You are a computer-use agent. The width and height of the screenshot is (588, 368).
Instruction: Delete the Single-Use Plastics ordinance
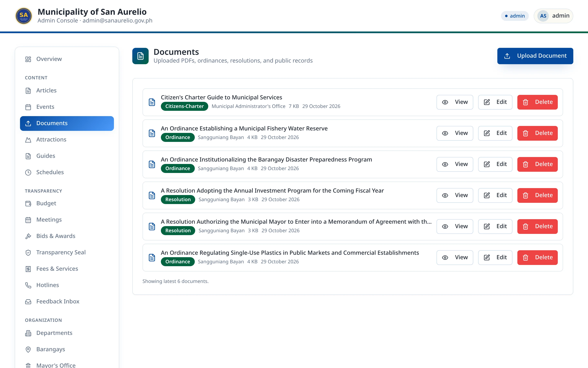pyautogui.click(x=537, y=258)
